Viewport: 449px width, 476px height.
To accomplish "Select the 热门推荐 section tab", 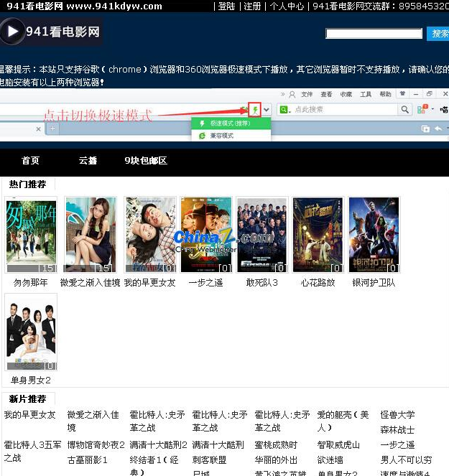I will coord(27,185).
